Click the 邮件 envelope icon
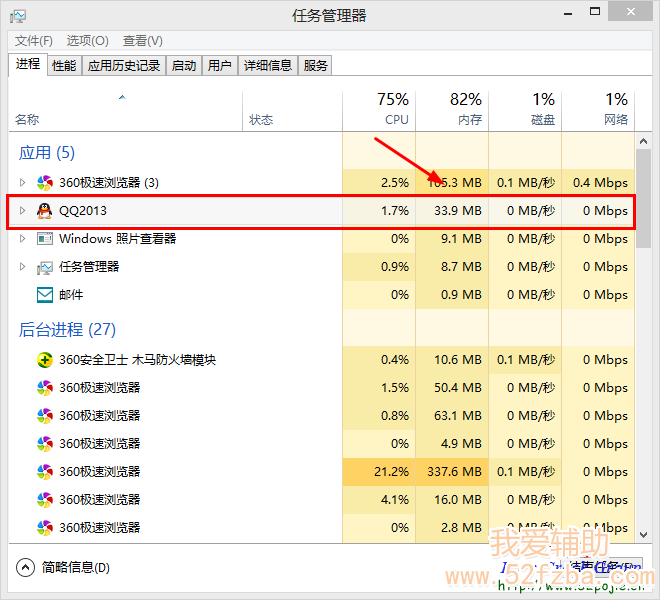This screenshot has width=660, height=600. tap(45, 295)
